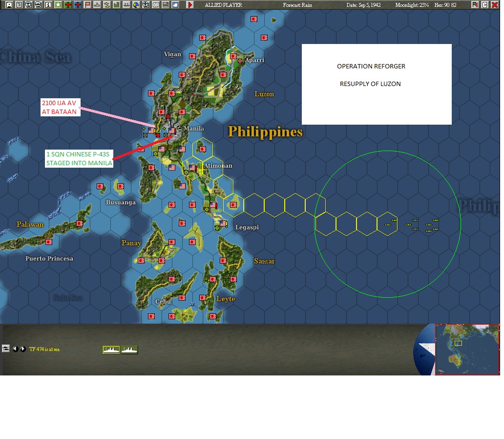Click the single yellow ship toolbar icon

pos(97,5)
